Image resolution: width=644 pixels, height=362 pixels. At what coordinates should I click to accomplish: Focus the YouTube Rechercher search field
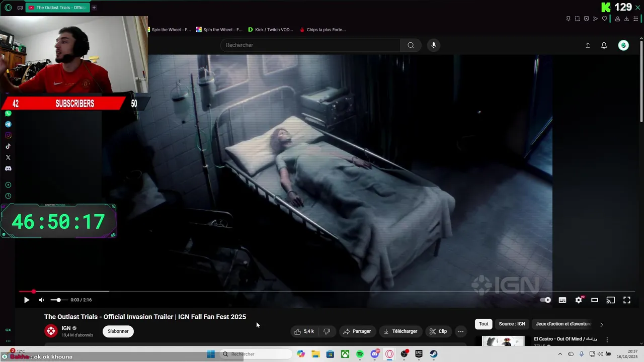tap(310, 45)
